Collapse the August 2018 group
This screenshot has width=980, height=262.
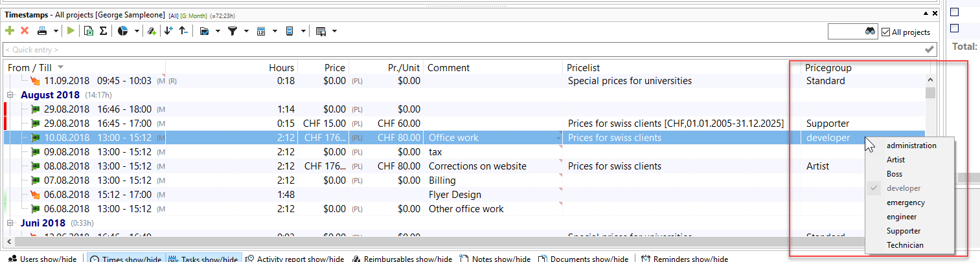coord(11,95)
